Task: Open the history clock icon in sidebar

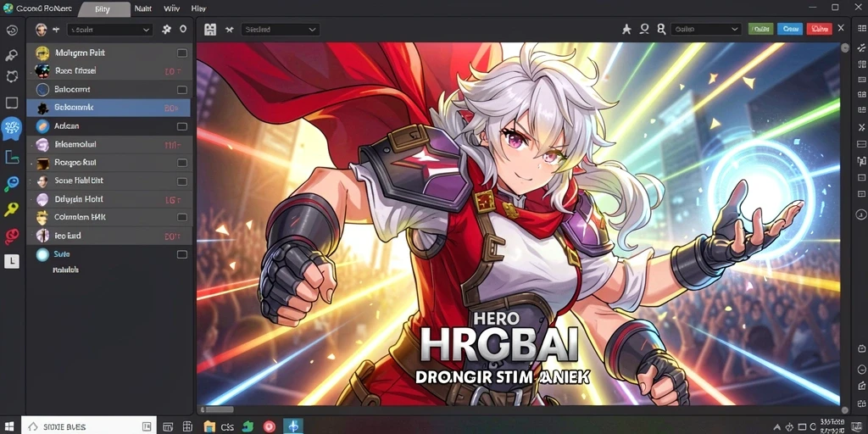Action: [x=12, y=31]
